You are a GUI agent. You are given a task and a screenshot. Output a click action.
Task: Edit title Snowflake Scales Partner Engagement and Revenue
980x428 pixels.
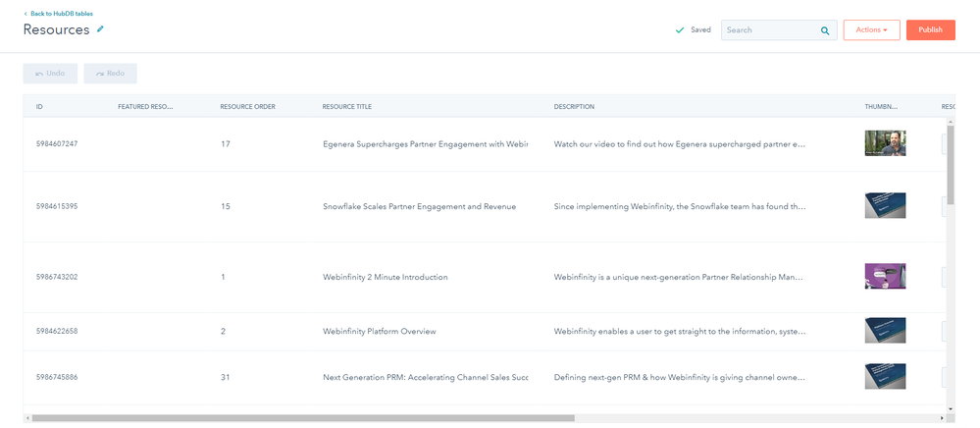420,206
